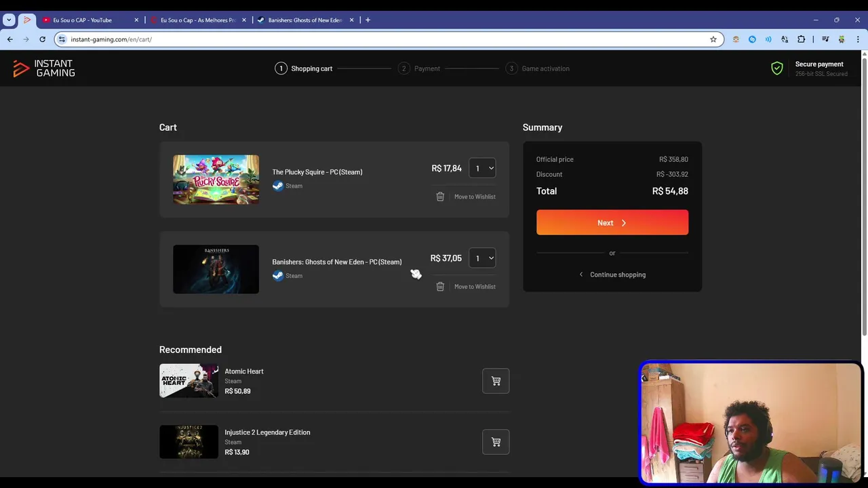Viewport: 868px width, 488px height.
Task: Open quantity dropdown for The Plucky Squire
Action: pyautogui.click(x=482, y=168)
